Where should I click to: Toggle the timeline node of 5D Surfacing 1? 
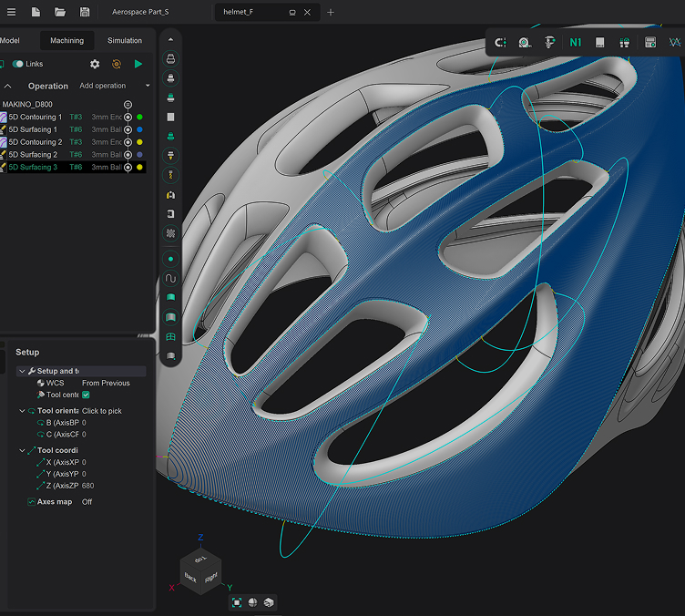[128, 129]
